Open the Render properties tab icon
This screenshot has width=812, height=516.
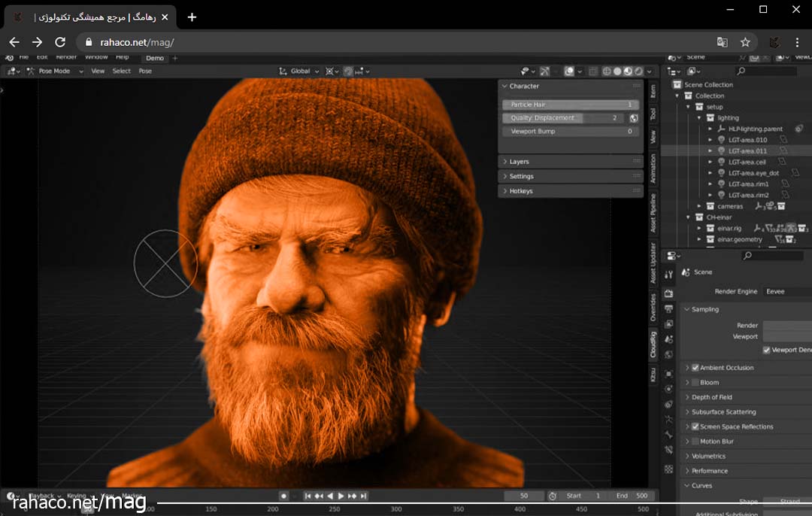(668, 293)
